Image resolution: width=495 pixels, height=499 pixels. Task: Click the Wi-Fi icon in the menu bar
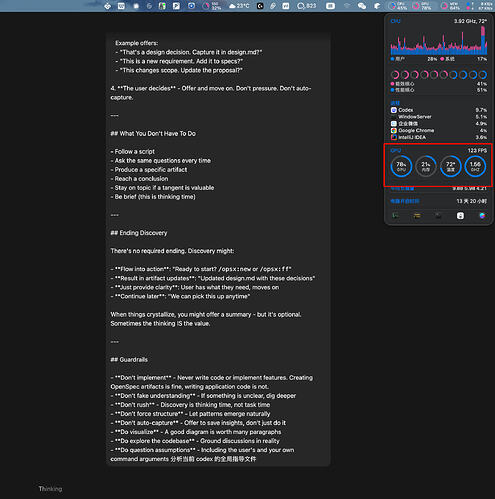click(x=347, y=6)
